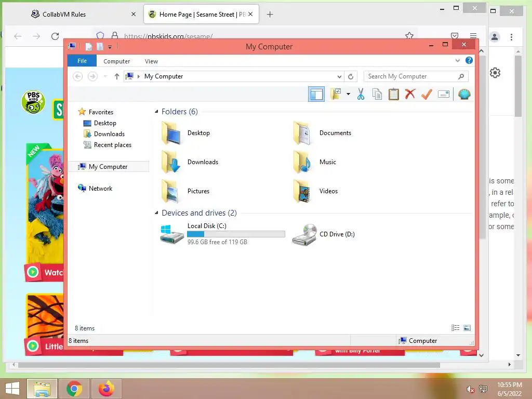Select Recent places under Favorites
The height and width of the screenshot is (399, 532).
113,144
